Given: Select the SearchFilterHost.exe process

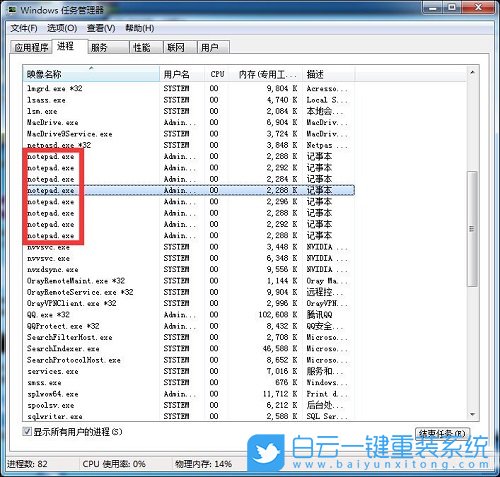Looking at the screenshot, I should [x=189, y=337].
